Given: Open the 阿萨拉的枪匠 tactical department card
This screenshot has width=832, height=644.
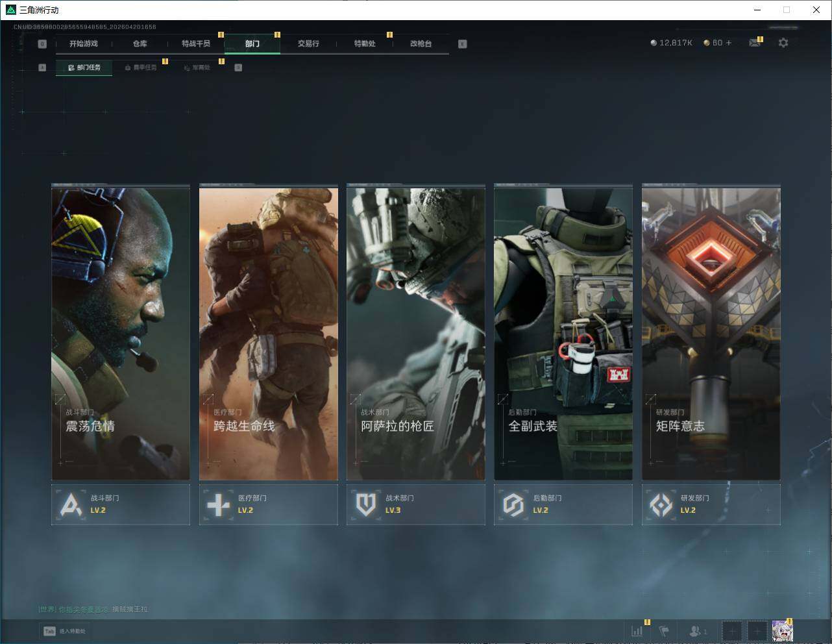Looking at the screenshot, I should [415, 334].
